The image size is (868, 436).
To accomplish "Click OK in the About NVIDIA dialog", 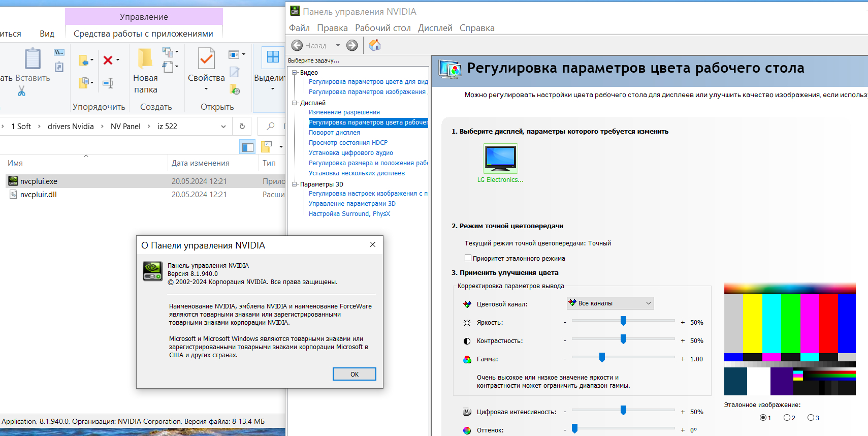I will tap(355, 374).
